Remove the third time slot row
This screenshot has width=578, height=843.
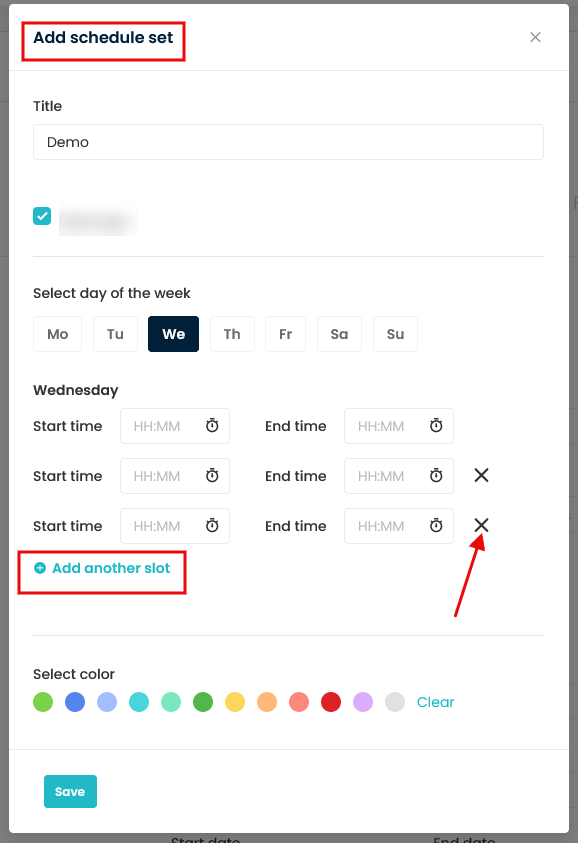pyautogui.click(x=481, y=525)
